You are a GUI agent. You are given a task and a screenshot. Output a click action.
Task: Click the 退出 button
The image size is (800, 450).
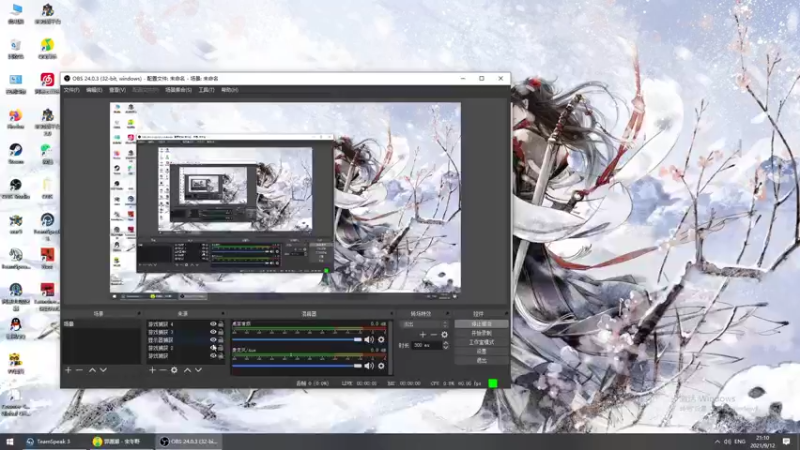(x=481, y=360)
